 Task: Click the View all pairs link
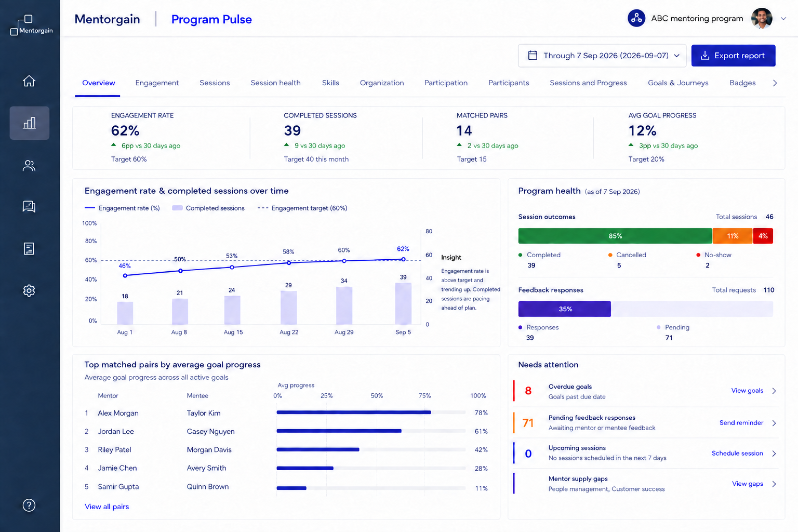click(x=107, y=507)
